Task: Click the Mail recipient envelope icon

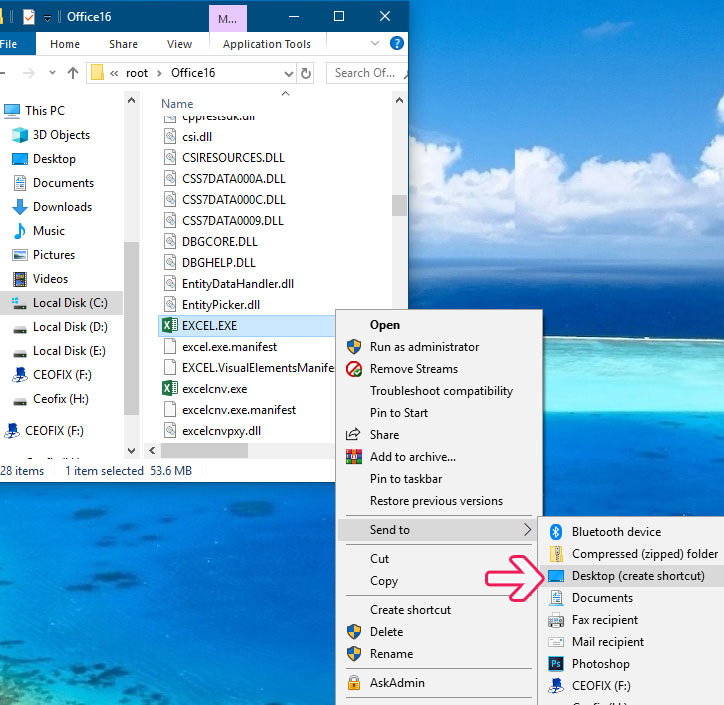Action: [x=556, y=642]
